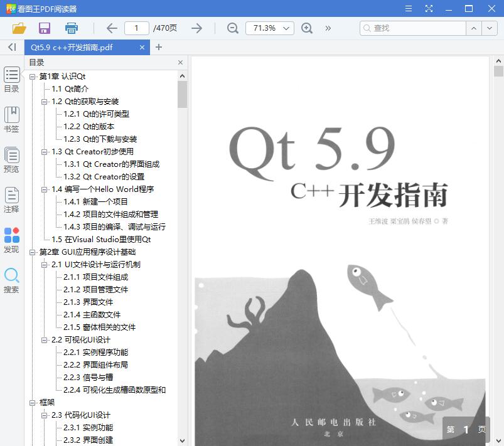504x446 pixels.
Task: Go to the next page arrow
Action: pyautogui.click(x=196, y=28)
